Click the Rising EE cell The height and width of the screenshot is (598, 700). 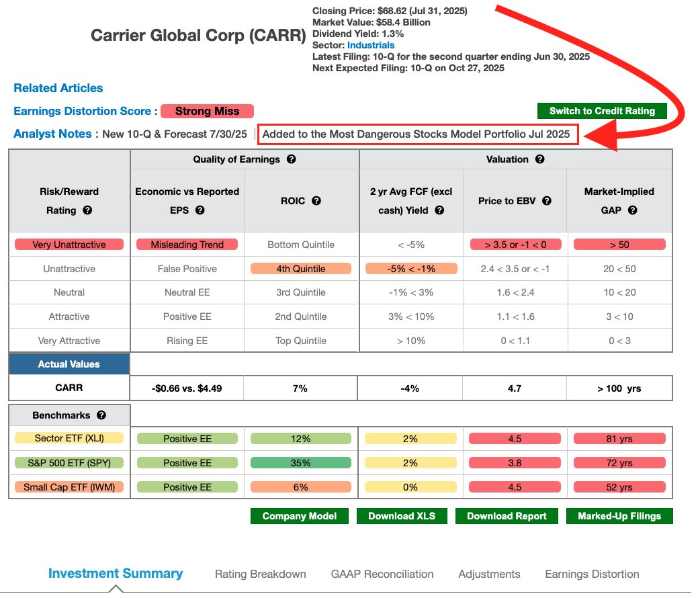tap(187, 341)
